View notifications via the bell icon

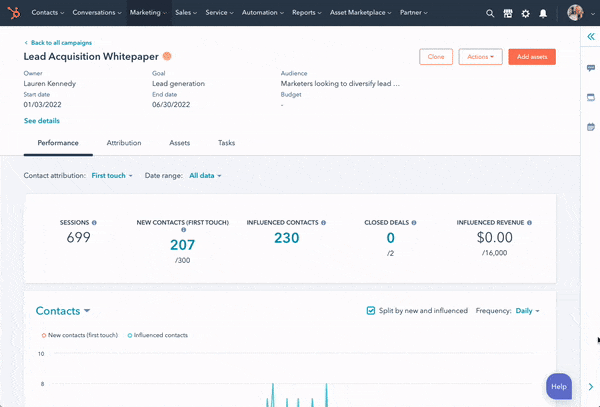(x=543, y=14)
